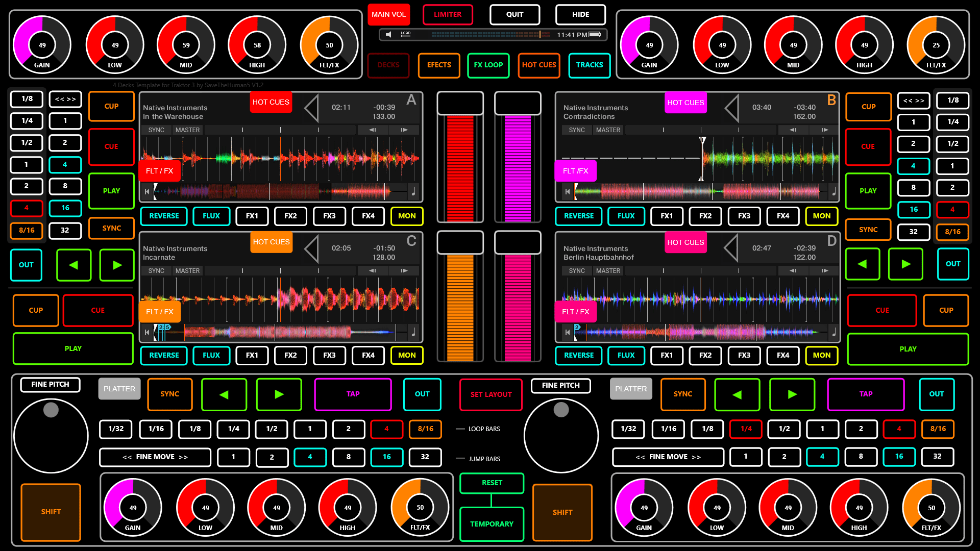
Task: Click the left magenta TAP button
Action: 353,394
